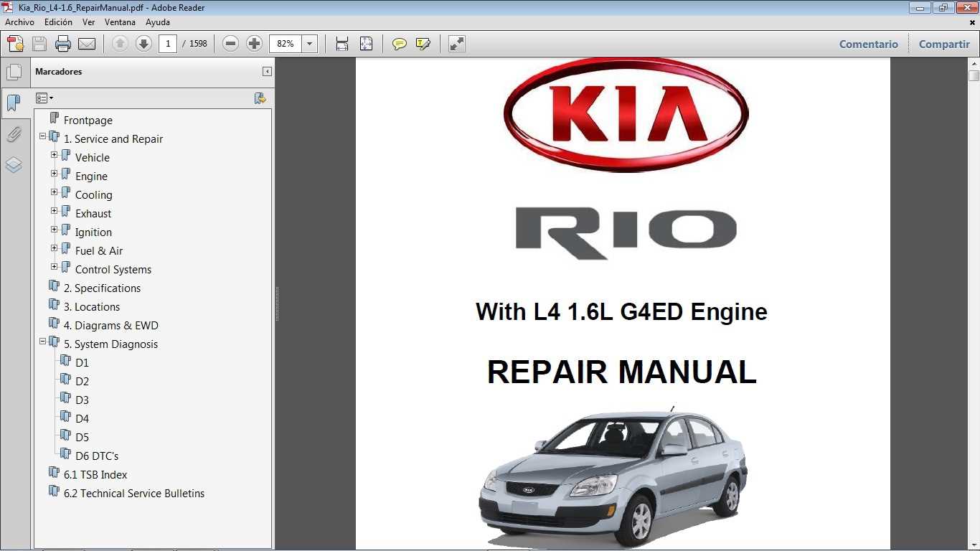980x551 pixels.
Task: Click bookmark icon beside D6 DTC's
Action: [x=66, y=455]
